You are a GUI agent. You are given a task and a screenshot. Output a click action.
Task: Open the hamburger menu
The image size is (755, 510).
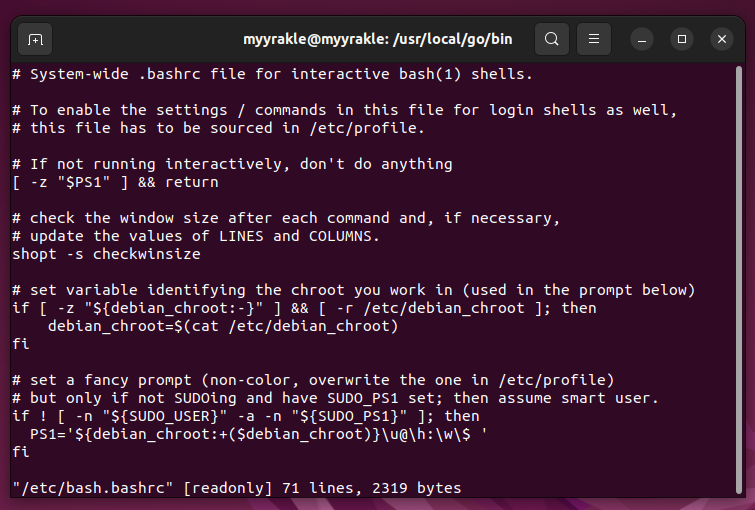(594, 39)
